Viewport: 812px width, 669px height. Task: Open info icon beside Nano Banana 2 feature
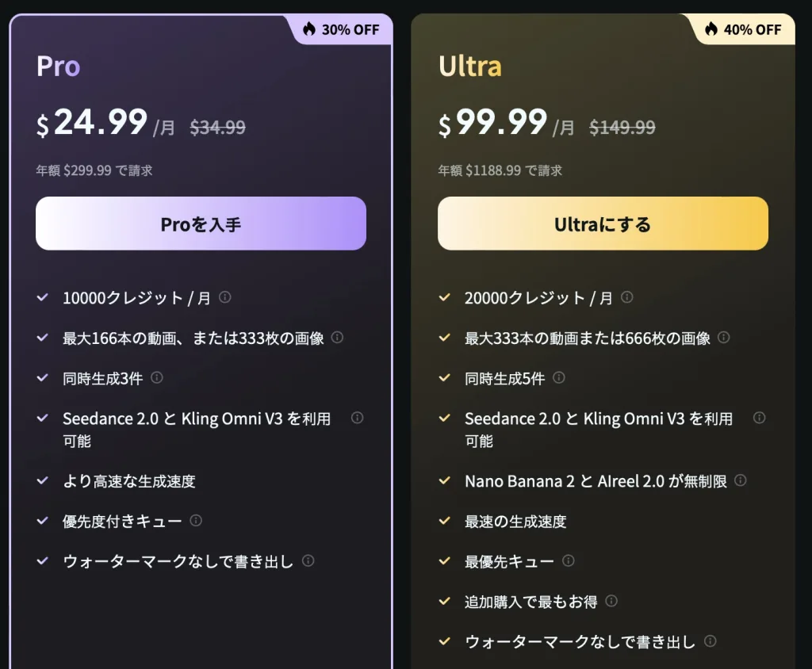[x=741, y=480]
